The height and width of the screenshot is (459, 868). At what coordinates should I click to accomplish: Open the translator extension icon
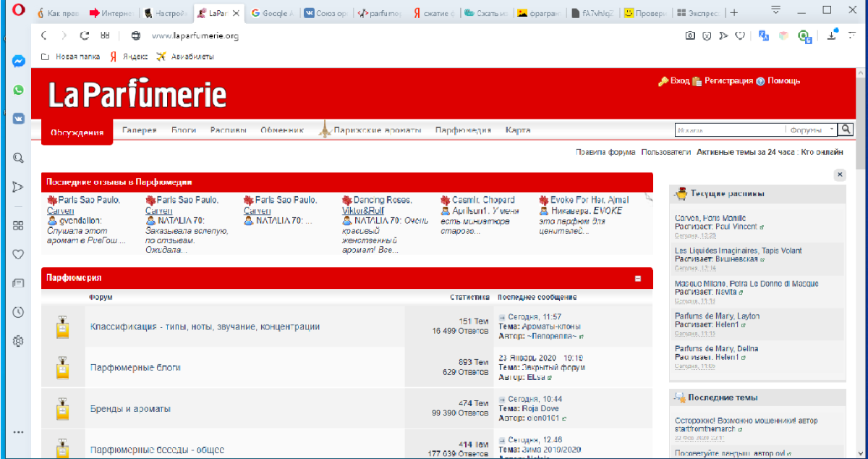click(763, 35)
